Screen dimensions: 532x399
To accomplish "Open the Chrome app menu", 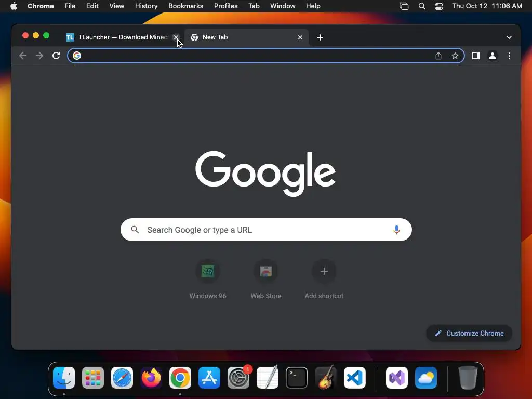I will click(x=41, y=6).
